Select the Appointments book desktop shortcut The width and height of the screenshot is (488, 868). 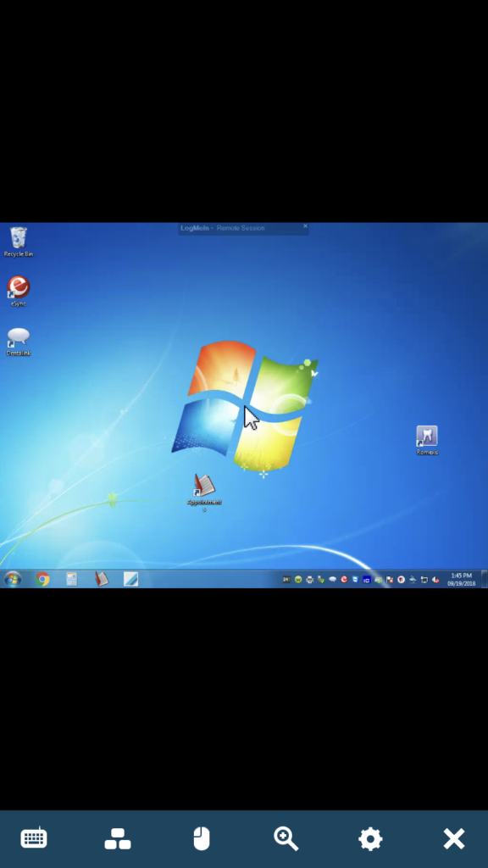204,492
